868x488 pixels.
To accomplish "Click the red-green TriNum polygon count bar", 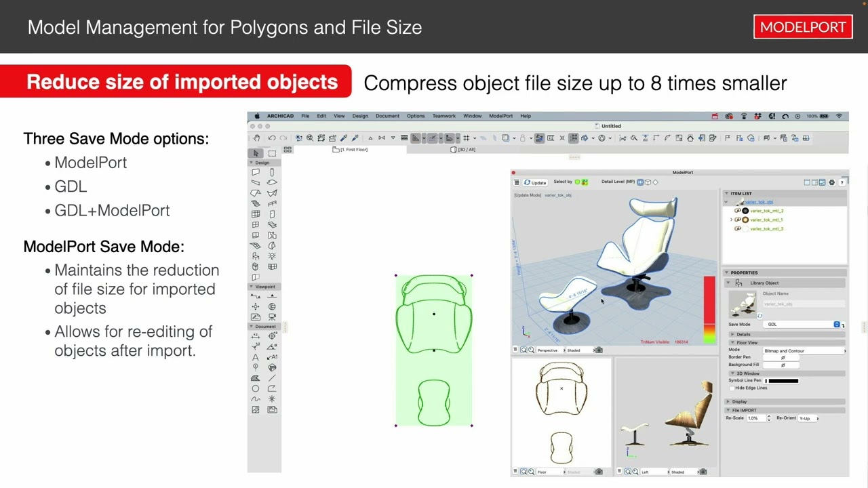I will coord(709,308).
